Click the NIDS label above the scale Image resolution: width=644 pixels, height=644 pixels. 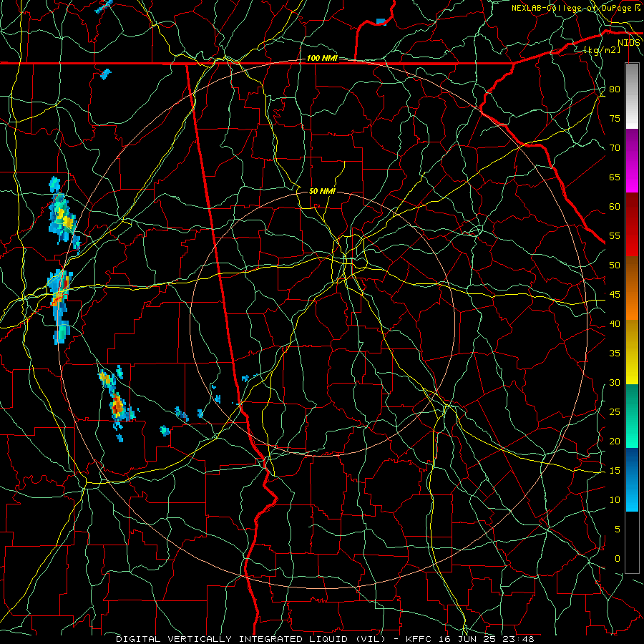[x=628, y=43]
